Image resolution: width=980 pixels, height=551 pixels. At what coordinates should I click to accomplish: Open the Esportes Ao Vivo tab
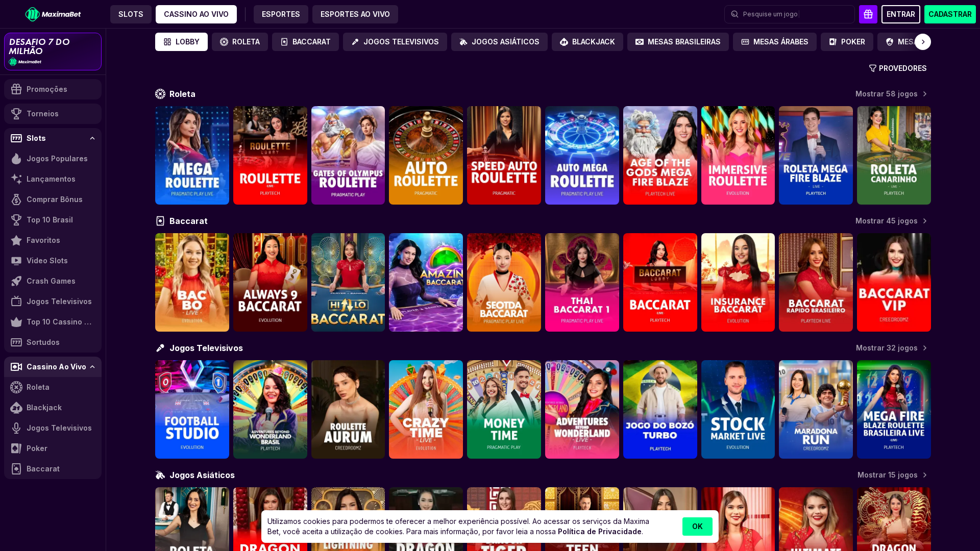(355, 14)
